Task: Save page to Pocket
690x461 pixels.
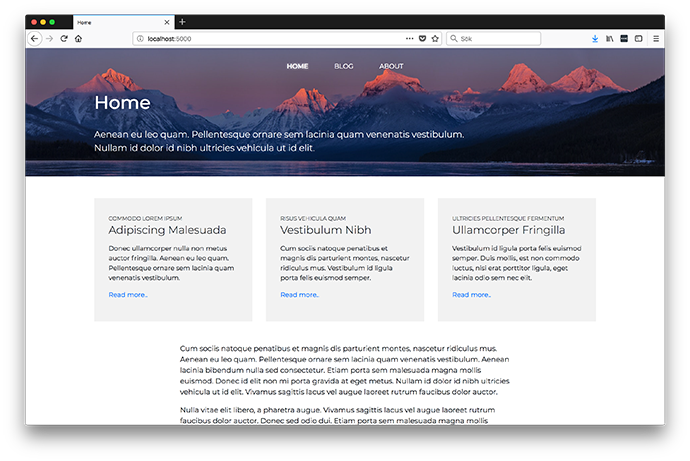Action: pyautogui.click(x=423, y=38)
